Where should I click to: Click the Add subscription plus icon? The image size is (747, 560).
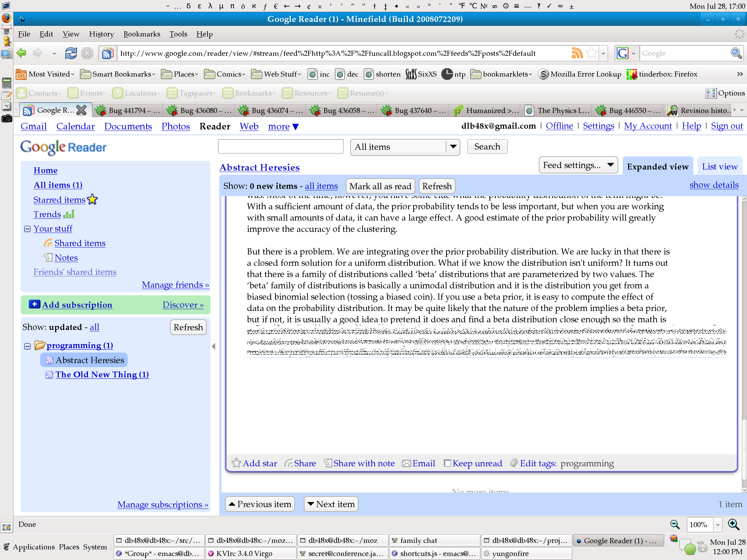pyautogui.click(x=34, y=304)
